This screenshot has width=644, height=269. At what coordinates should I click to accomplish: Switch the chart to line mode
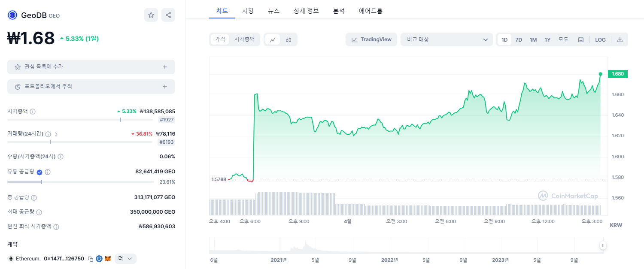[273, 39]
